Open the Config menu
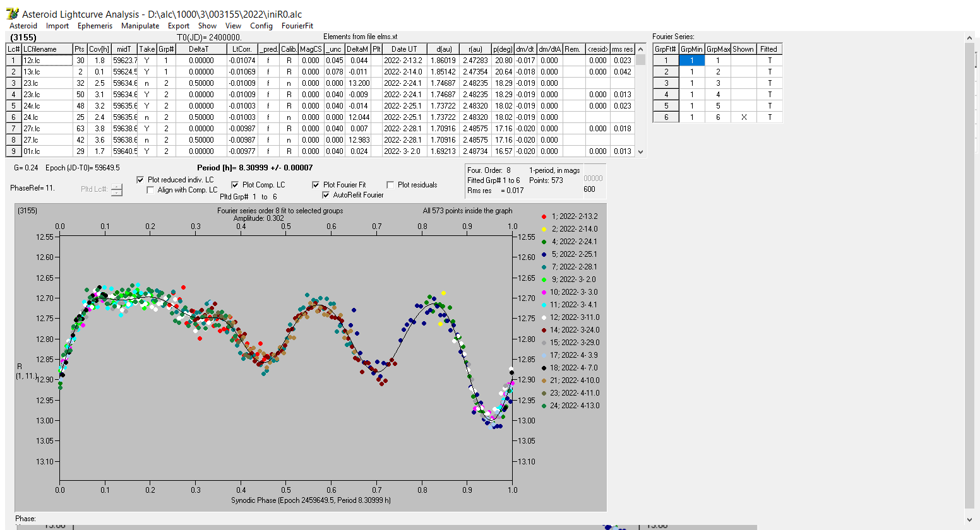980x530 pixels. [x=261, y=26]
